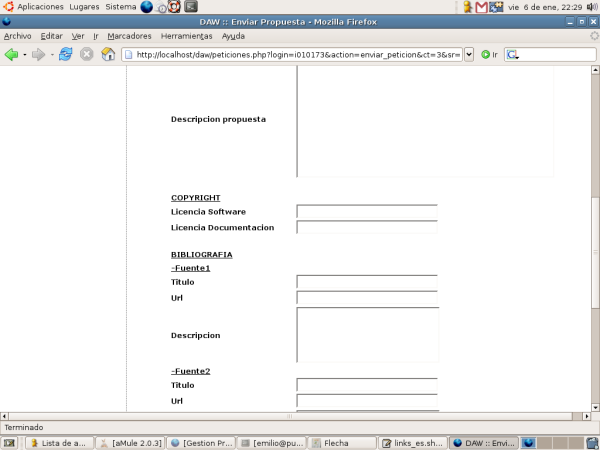
Task: Switch to the Gestion Pr... taskbar window
Action: [x=201, y=443]
